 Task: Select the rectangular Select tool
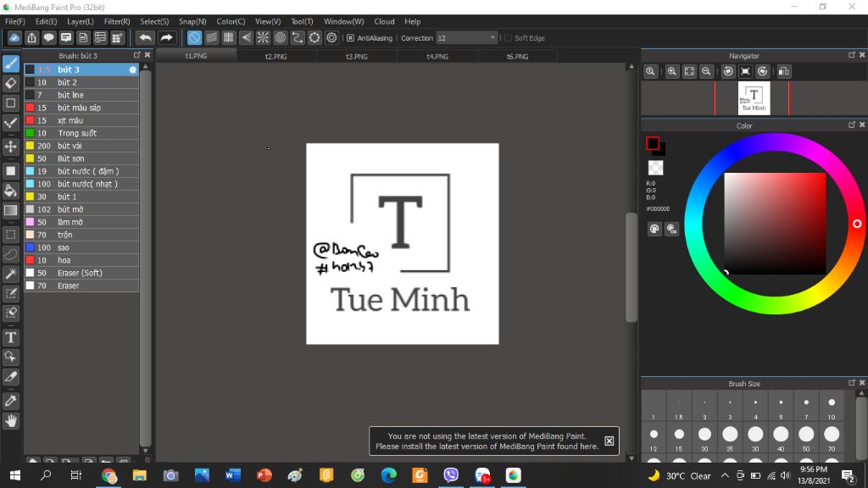coord(10,235)
